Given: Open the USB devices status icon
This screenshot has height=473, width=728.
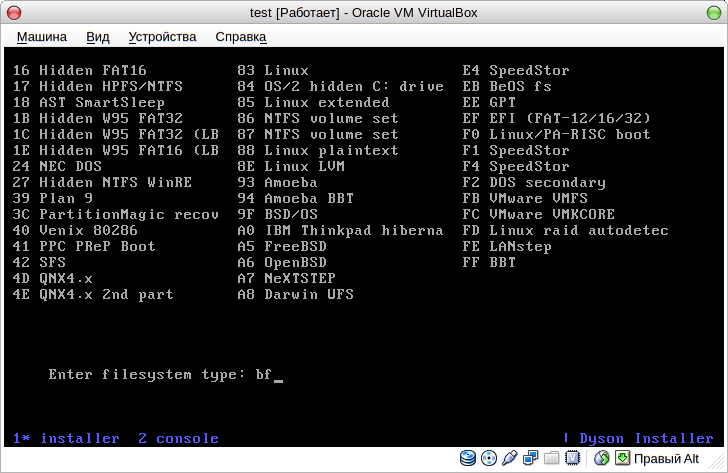Looking at the screenshot, I should point(509,458).
